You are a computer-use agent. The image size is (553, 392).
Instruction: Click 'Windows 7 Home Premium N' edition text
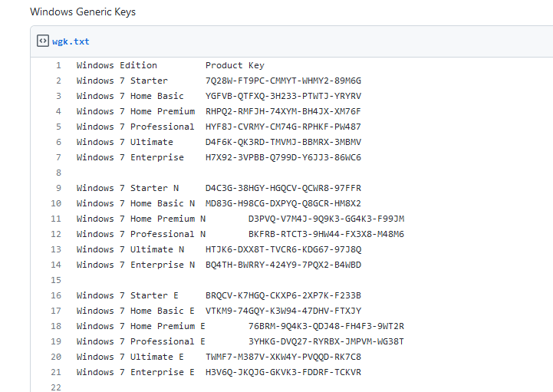(x=141, y=219)
